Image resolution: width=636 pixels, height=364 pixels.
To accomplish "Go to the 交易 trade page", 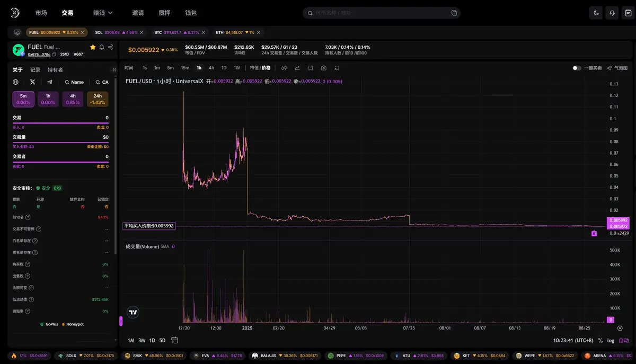I will [67, 13].
